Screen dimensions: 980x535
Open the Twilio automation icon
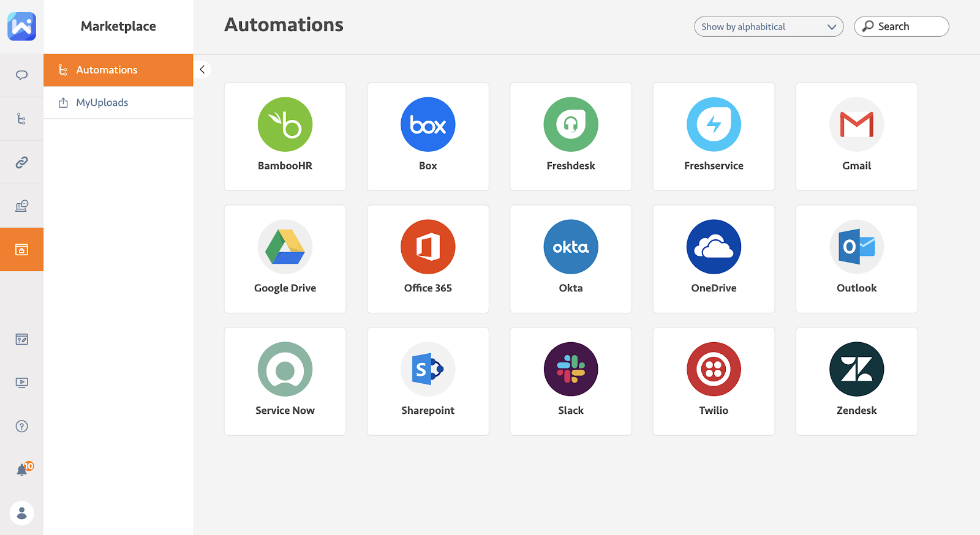pyautogui.click(x=714, y=369)
